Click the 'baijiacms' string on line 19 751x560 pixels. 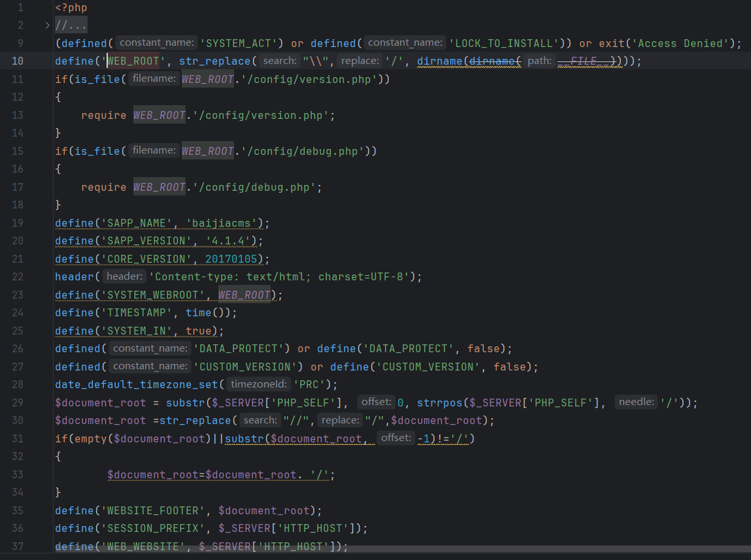pos(225,223)
